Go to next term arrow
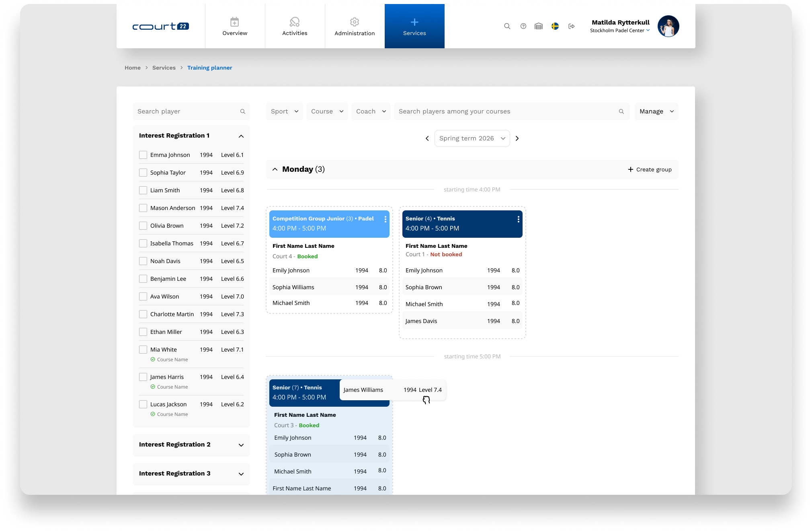Screen dimensions: 812x531 point(517,138)
